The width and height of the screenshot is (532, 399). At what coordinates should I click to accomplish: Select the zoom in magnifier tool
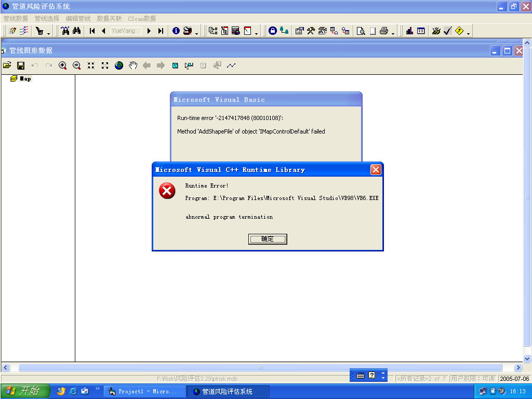[62, 65]
